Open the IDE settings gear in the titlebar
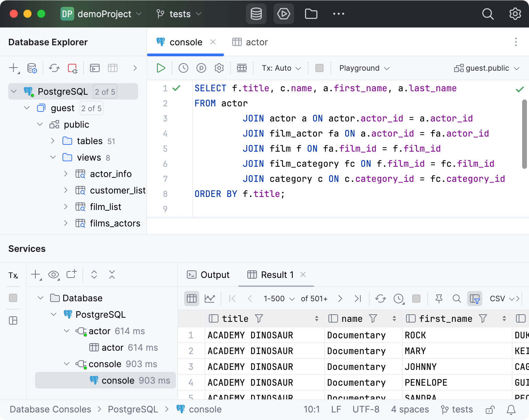 (515, 14)
